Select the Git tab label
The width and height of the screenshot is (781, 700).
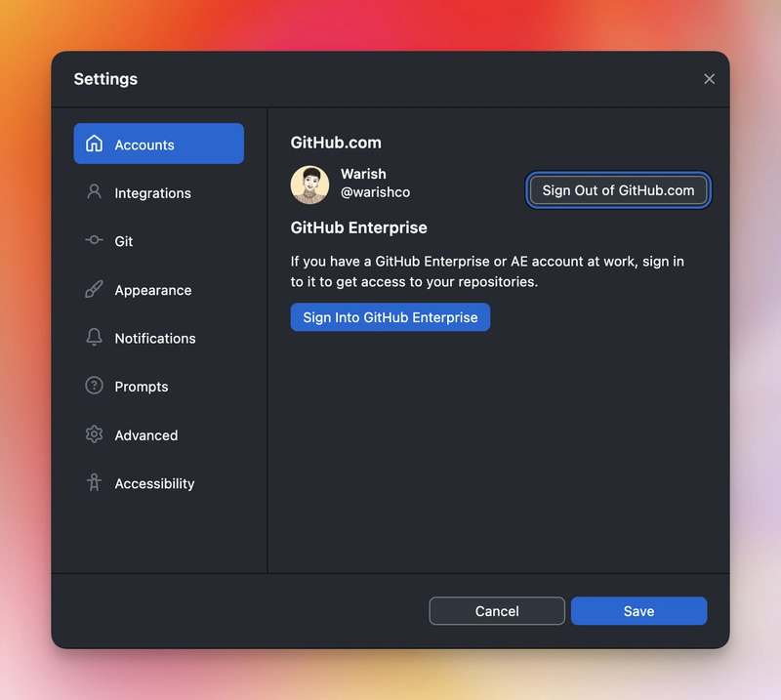coord(124,241)
